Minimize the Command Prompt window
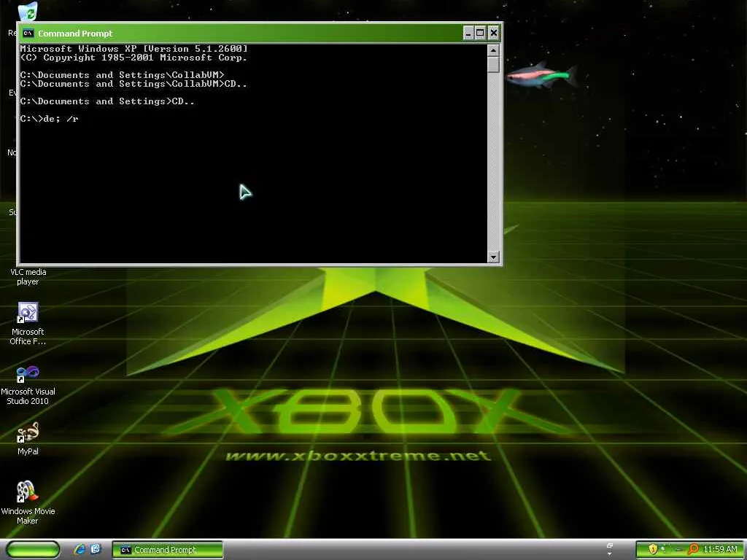Screen dimensions: 747x560 pos(468,34)
